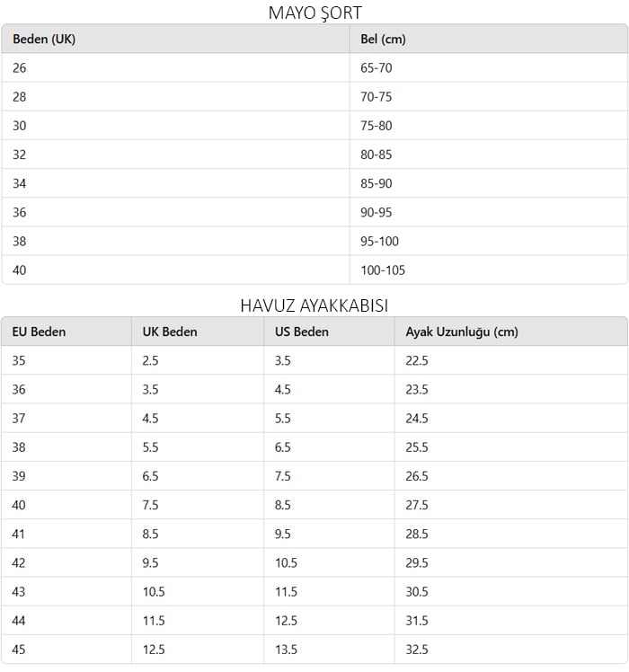The width and height of the screenshot is (629, 672).
Task: Click the 90-95 waist range cell
Action: (377, 212)
